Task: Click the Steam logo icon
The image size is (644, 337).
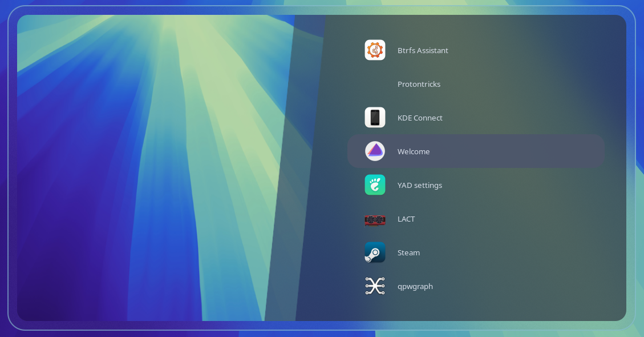Action: 375,252
